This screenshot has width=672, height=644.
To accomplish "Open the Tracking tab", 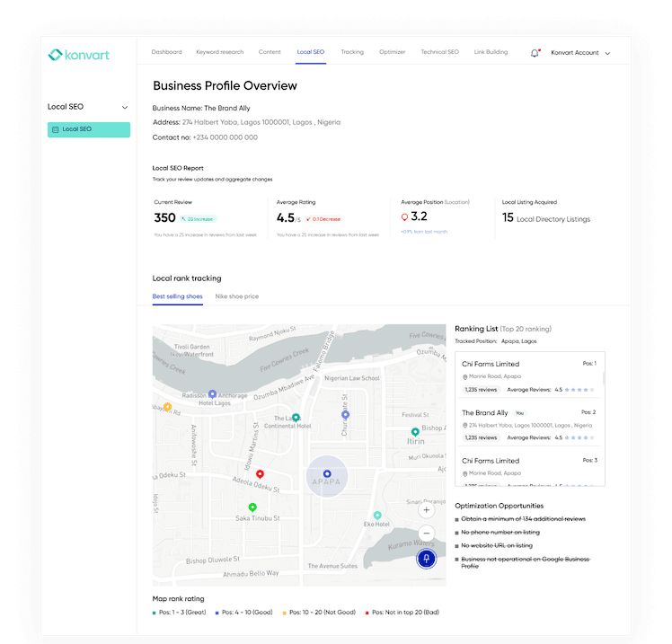I will click(352, 52).
